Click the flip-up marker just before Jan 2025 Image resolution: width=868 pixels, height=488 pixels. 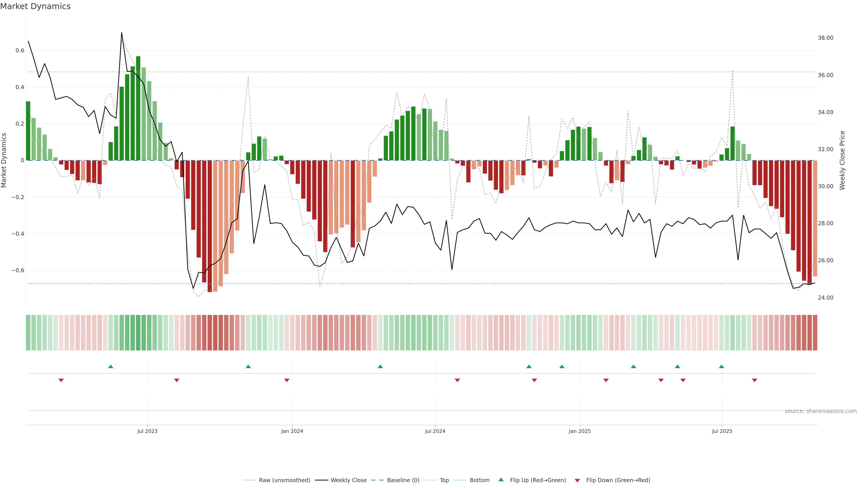click(562, 366)
